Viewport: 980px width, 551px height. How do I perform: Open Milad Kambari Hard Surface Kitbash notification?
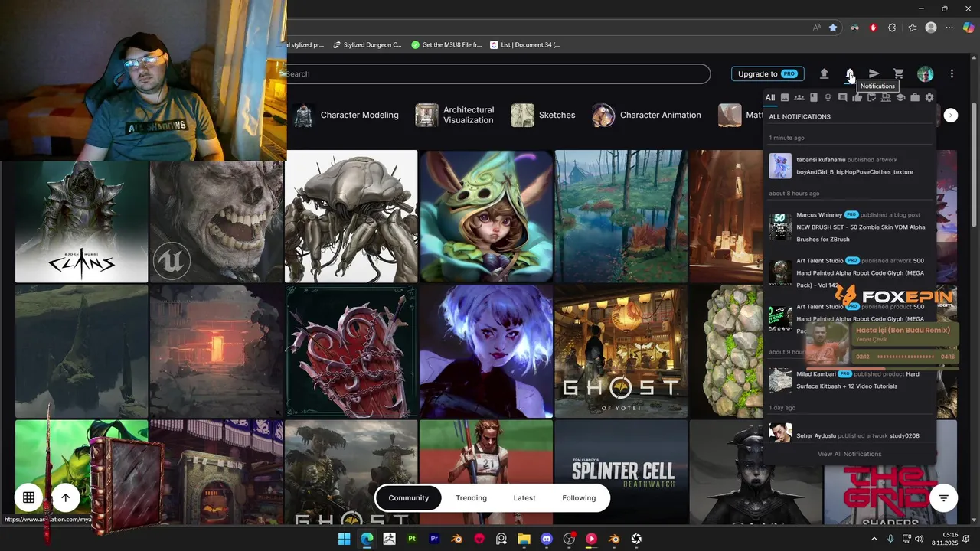[849, 380]
